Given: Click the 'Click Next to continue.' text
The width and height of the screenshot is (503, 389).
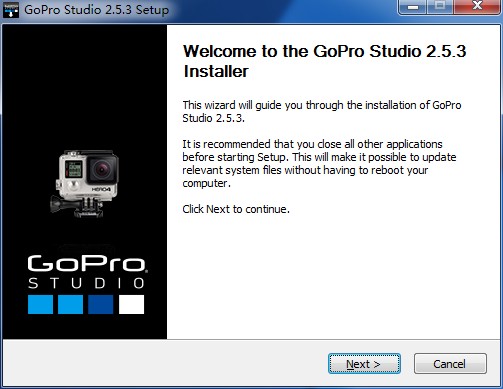Looking at the screenshot, I should [236, 209].
